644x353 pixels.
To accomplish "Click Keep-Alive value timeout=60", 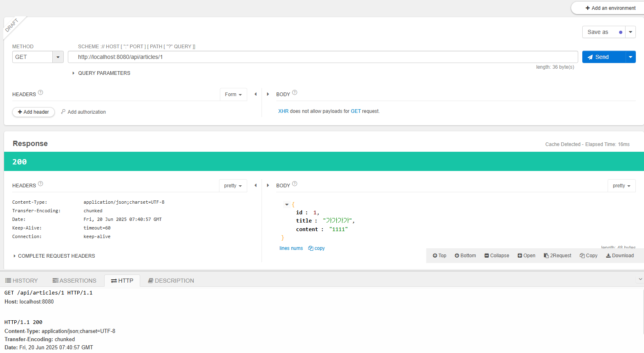I will pos(97,228).
